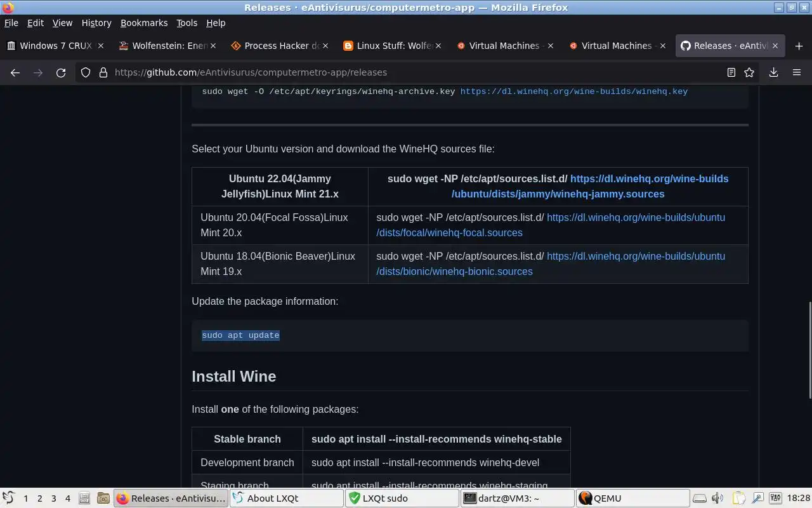Open the clipboard manager tray icon
The image size is (812, 508).
(738, 498)
